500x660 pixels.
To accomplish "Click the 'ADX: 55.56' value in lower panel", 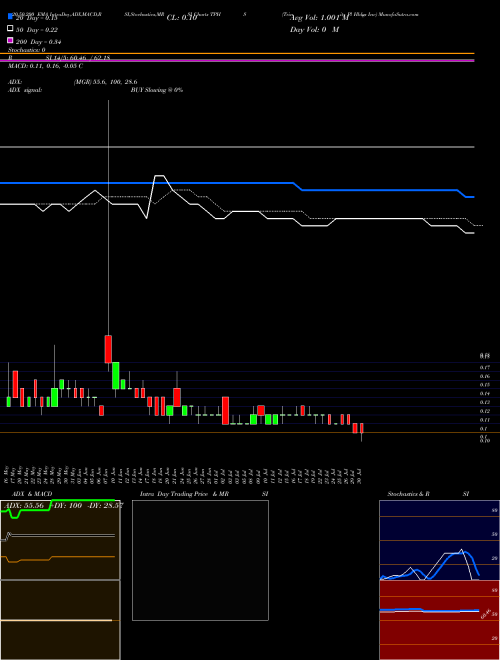I will [24, 505].
